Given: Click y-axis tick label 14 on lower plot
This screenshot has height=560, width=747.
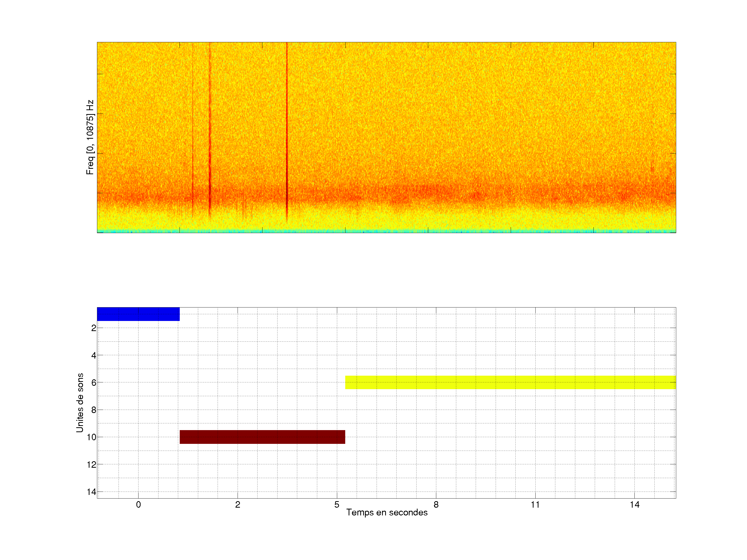Looking at the screenshot, I should (x=92, y=492).
